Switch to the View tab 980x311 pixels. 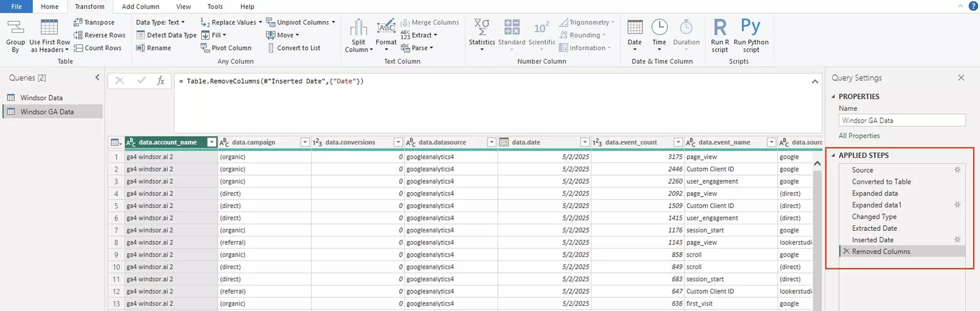184,6
